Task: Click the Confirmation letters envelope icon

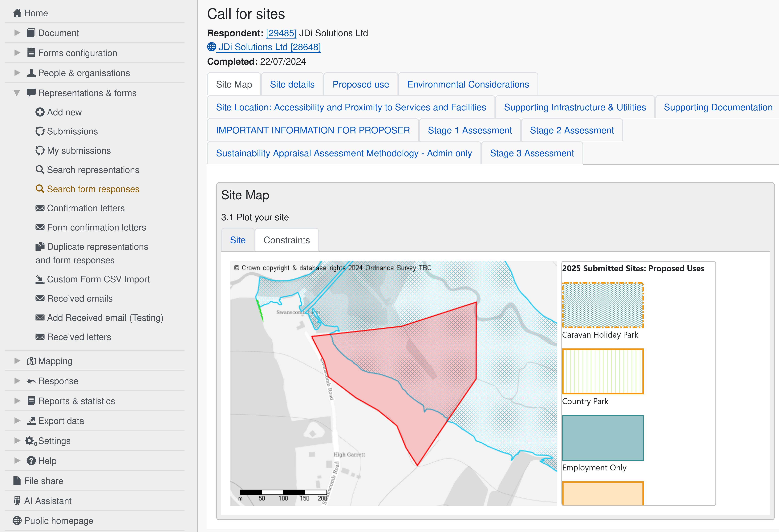Action: point(40,208)
